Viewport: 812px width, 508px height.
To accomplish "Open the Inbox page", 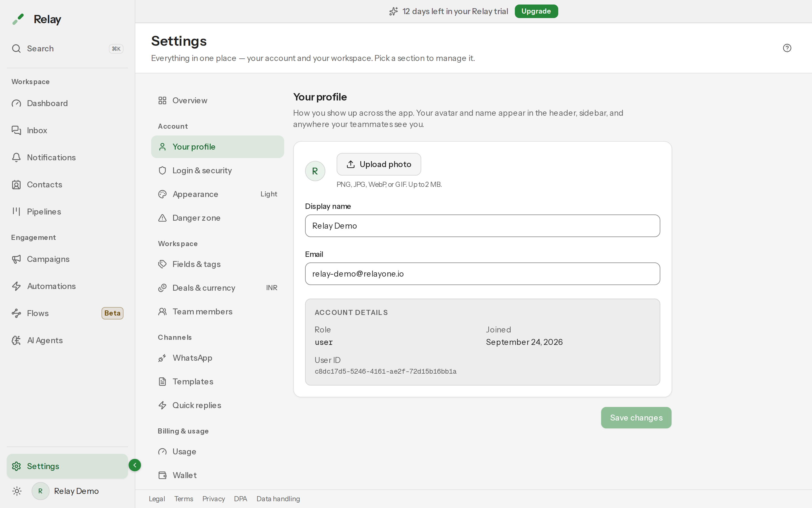I will [x=67, y=130].
